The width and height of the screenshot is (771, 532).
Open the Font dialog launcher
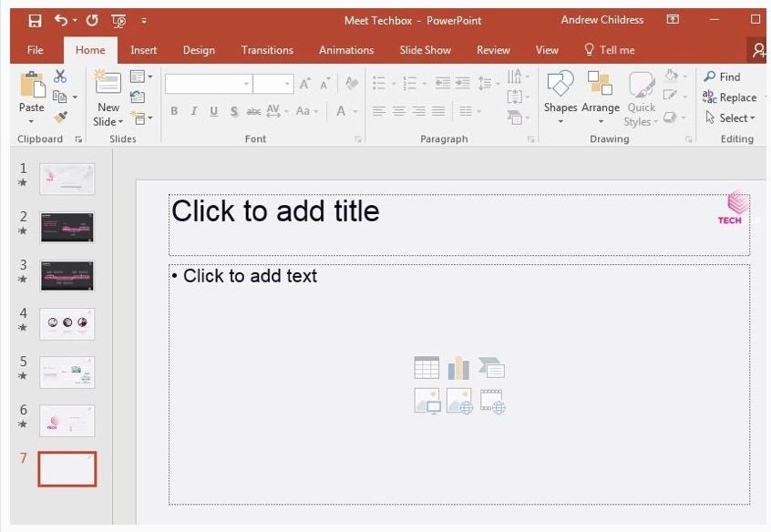358,139
